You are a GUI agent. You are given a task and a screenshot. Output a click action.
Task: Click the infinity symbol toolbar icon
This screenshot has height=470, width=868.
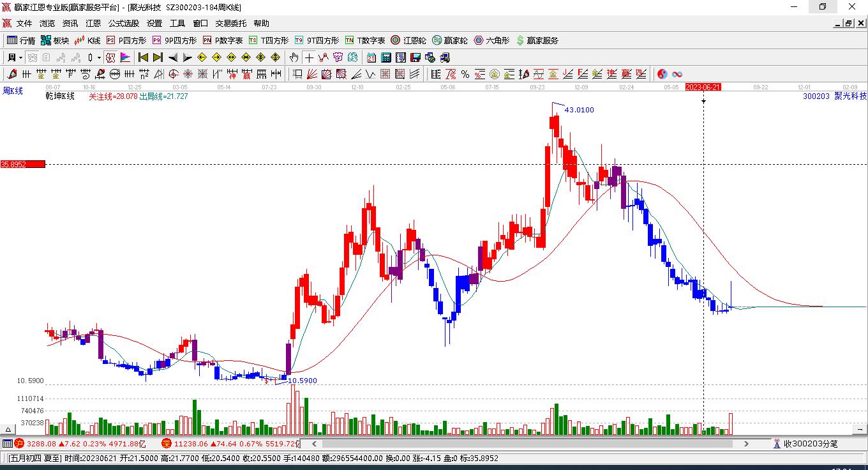(x=677, y=74)
